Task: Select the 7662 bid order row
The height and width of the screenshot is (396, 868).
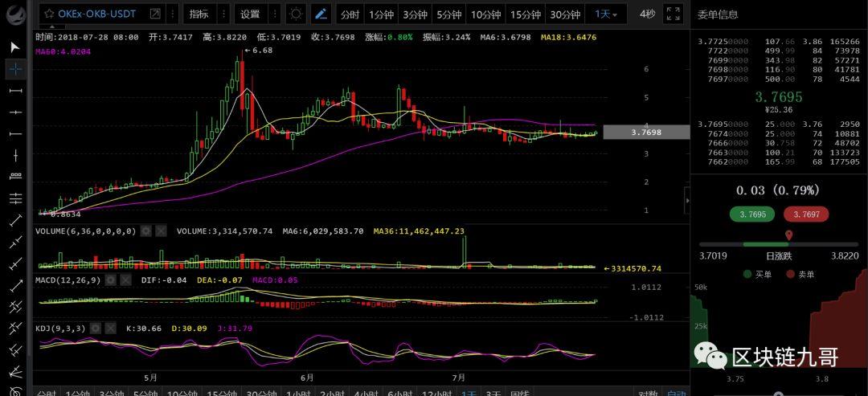Action: (x=778, y=162)
